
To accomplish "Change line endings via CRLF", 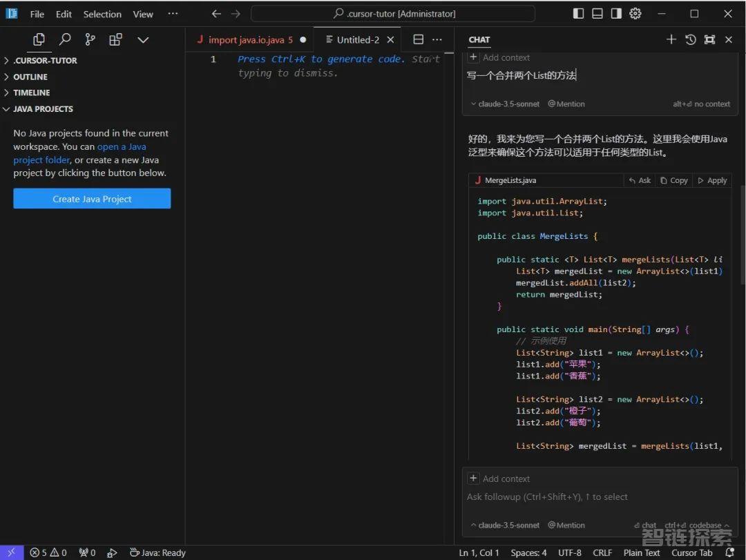I will 602,552.
